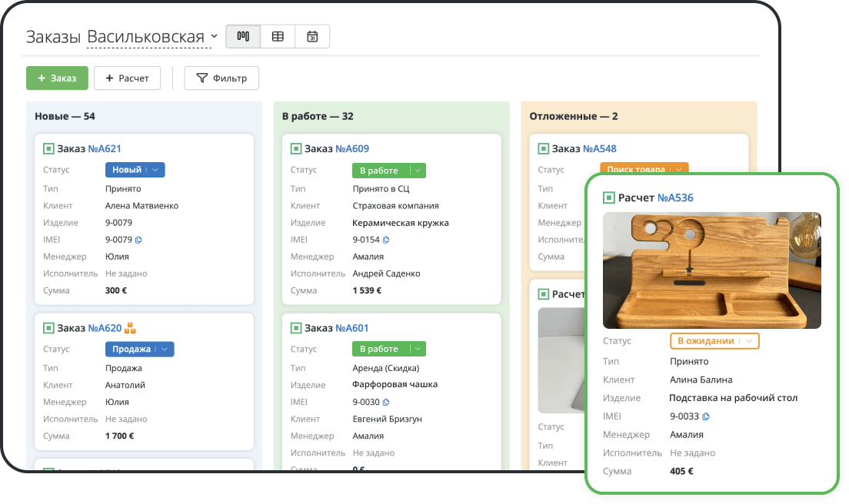Check the box on calculation №A536

[609, 198]
